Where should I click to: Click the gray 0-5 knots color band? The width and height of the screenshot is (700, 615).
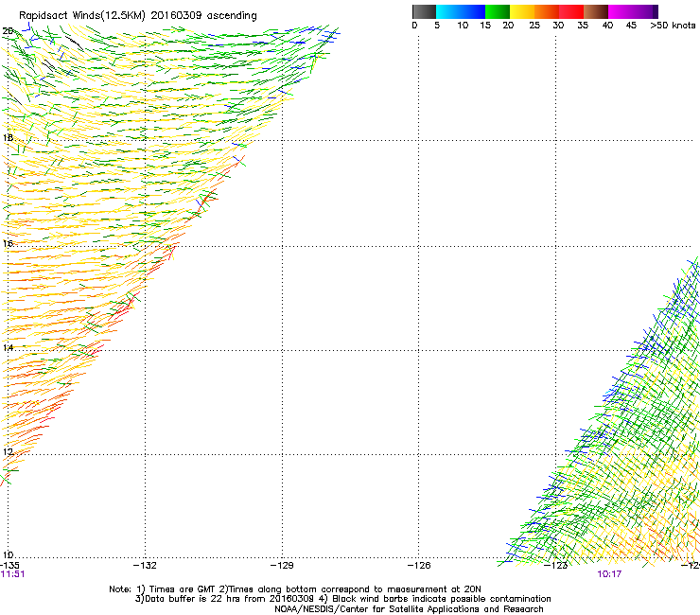coord(424,11)
